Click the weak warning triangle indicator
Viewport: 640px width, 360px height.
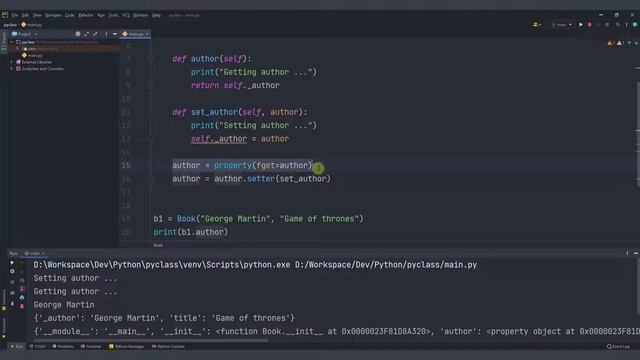coord(620,43)
